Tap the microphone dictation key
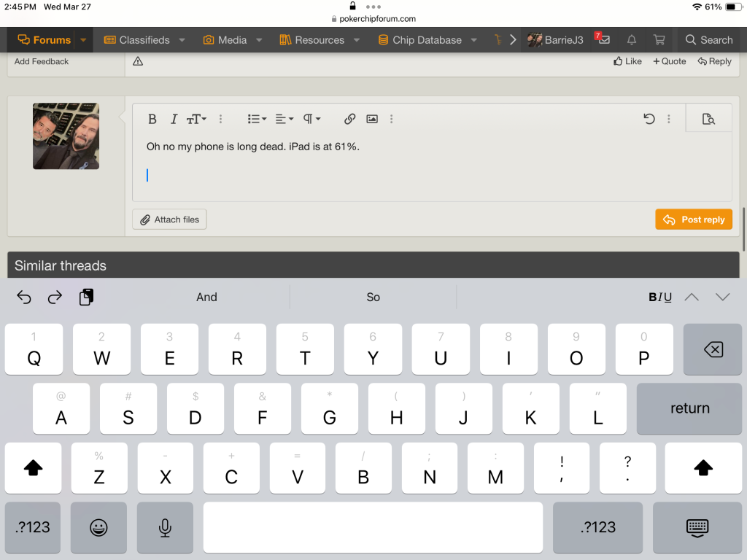747x560 pixels. 165,527
